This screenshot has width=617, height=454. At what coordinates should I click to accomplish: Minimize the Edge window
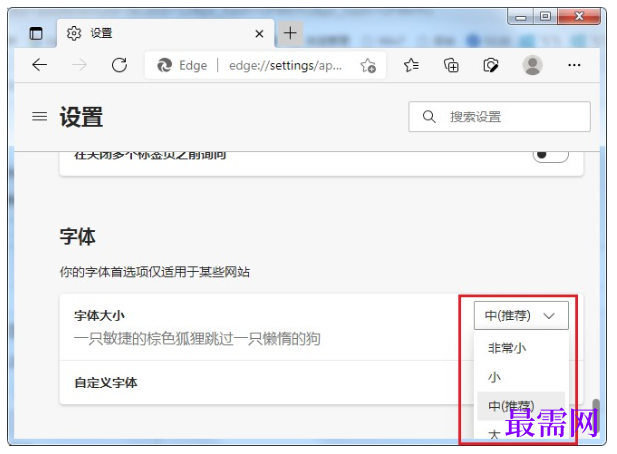click(521, 17)
